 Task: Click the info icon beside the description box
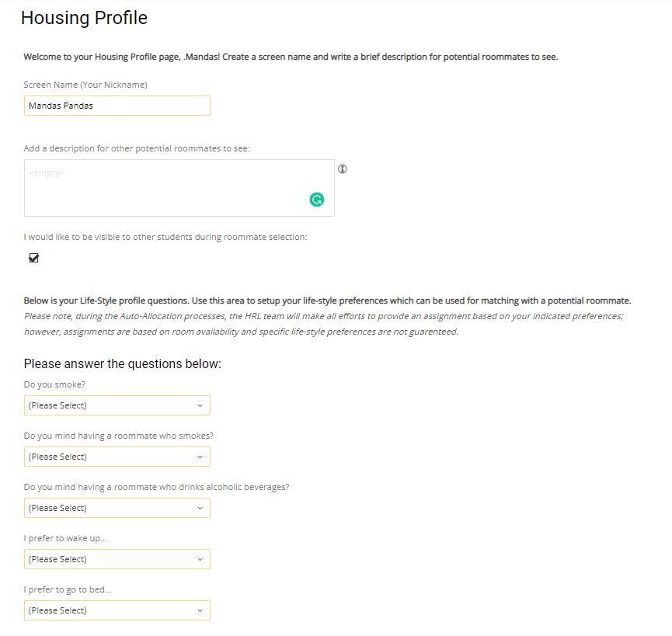(342, 169)
